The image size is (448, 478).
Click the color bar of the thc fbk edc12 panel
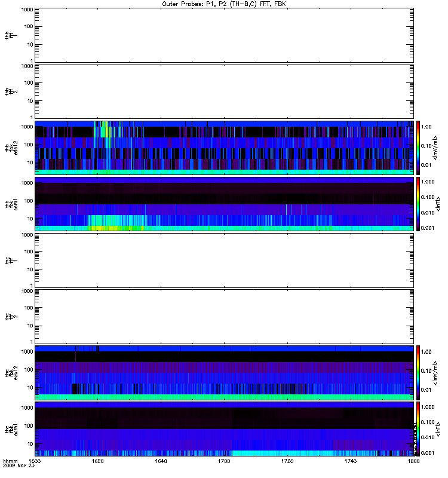pos(418,373)
